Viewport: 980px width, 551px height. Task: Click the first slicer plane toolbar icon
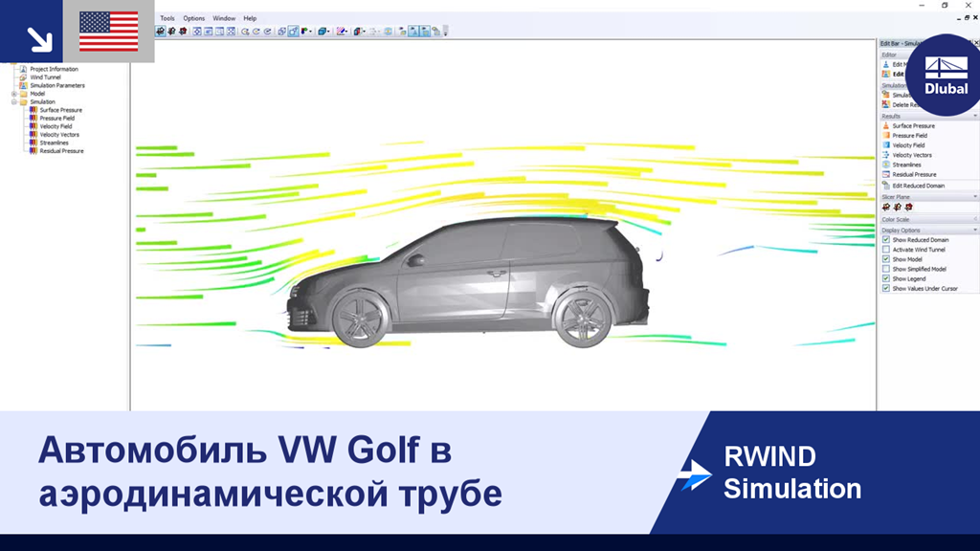pyautogui.click(x=161, y=32)
